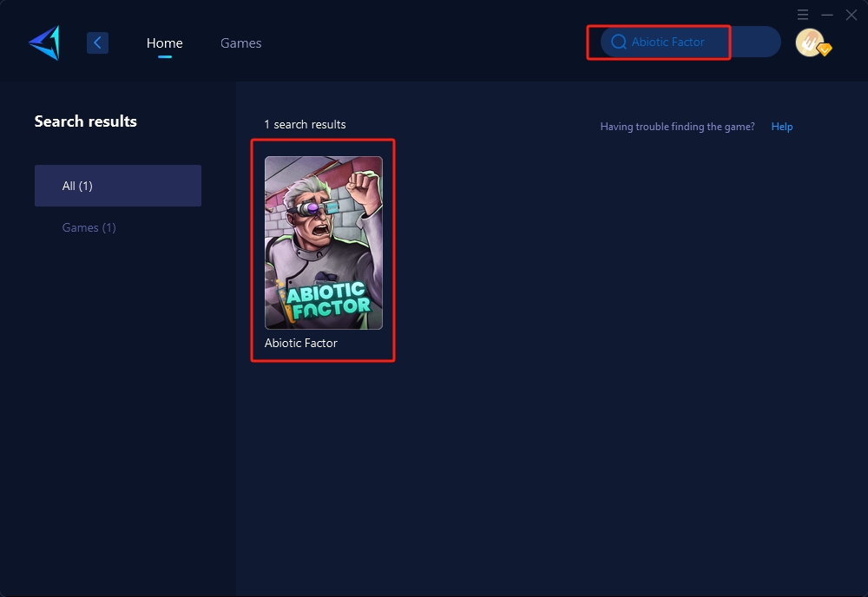Open the Abiotic Factor game cover
This screenshot has height=597, width=868.
click(323, 243)
